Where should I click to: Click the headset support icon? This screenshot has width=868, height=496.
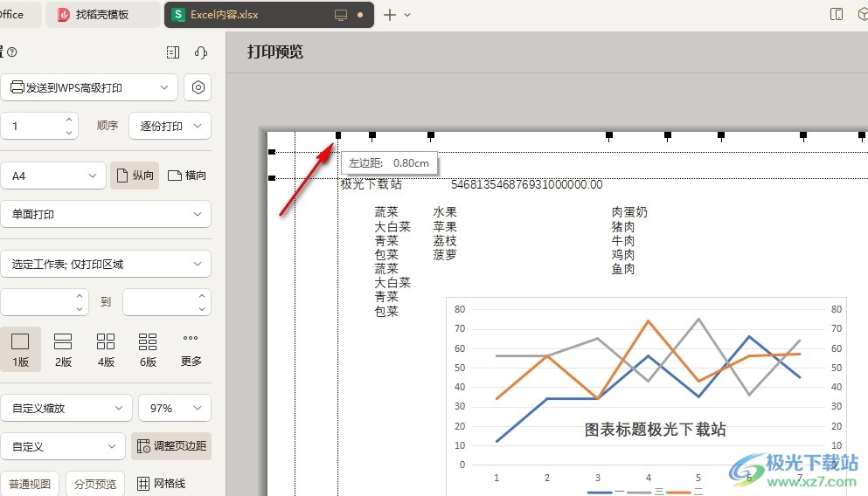(201, 52)
